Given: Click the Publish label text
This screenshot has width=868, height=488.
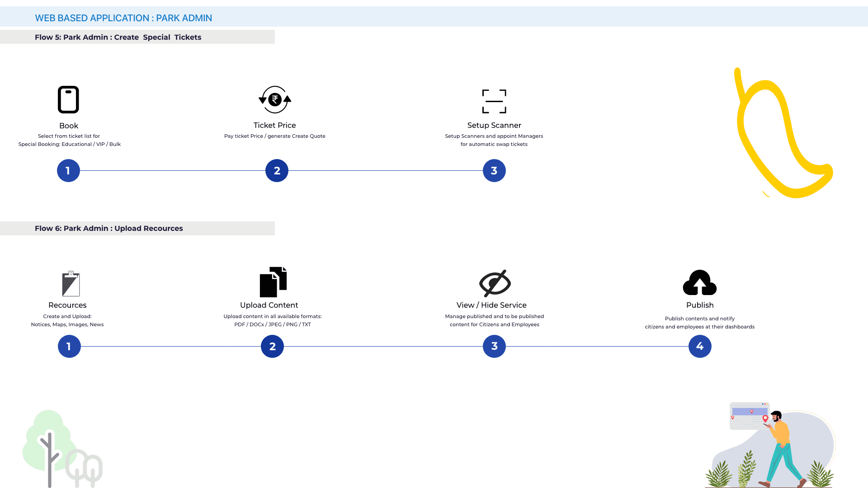Looking at the screenshot, I should pyautogui.click(x=700, y=305).
